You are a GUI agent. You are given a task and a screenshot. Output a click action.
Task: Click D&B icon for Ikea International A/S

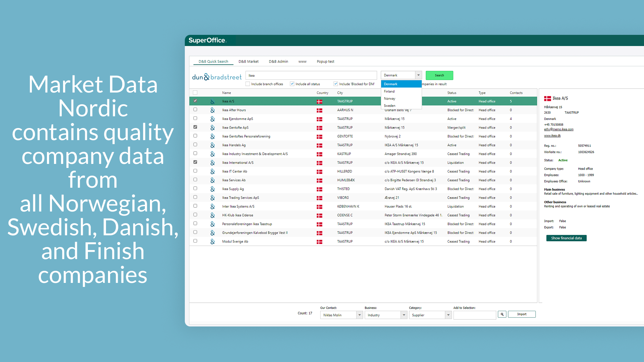coord(212,163)
